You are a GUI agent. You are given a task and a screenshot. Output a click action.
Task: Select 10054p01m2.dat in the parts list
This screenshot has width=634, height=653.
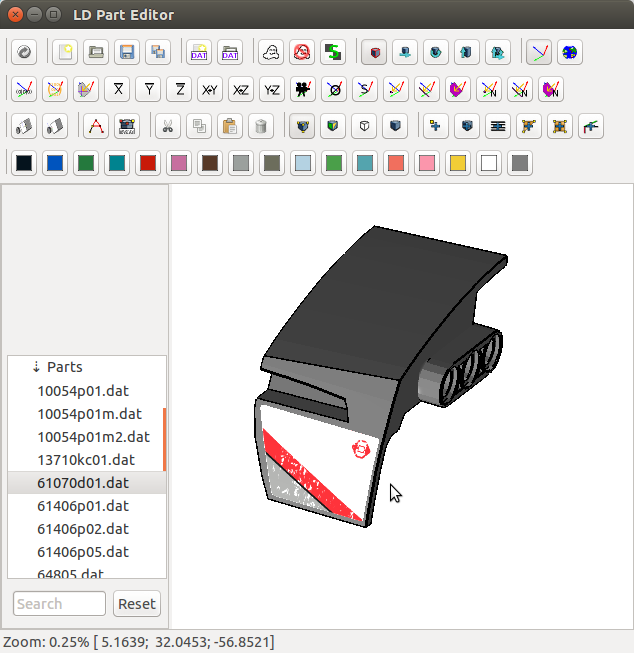pyautogui.click(x=93, y=437)
